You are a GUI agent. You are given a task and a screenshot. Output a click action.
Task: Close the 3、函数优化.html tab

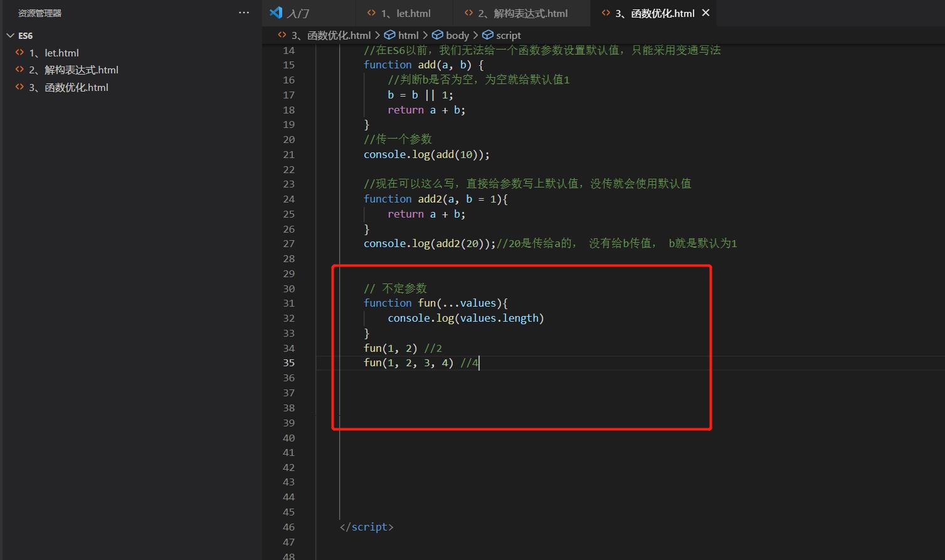(705, 13)
